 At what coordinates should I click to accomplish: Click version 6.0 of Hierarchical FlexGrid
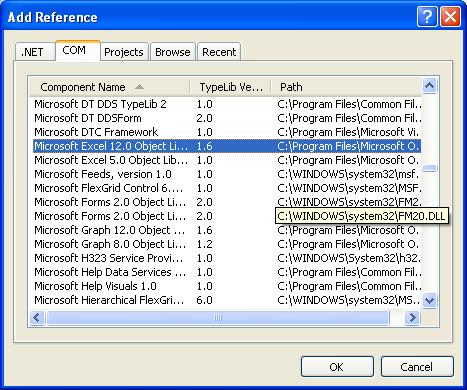[204, 300]
